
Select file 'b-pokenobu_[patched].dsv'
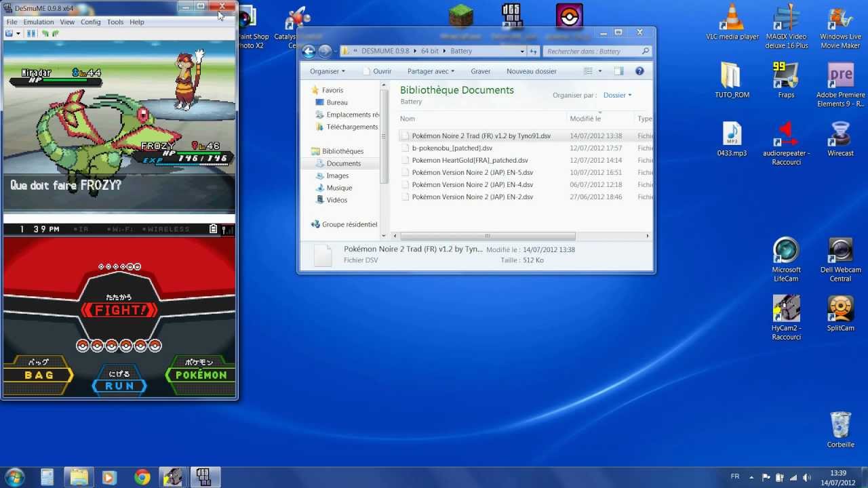tap(452, 148)
